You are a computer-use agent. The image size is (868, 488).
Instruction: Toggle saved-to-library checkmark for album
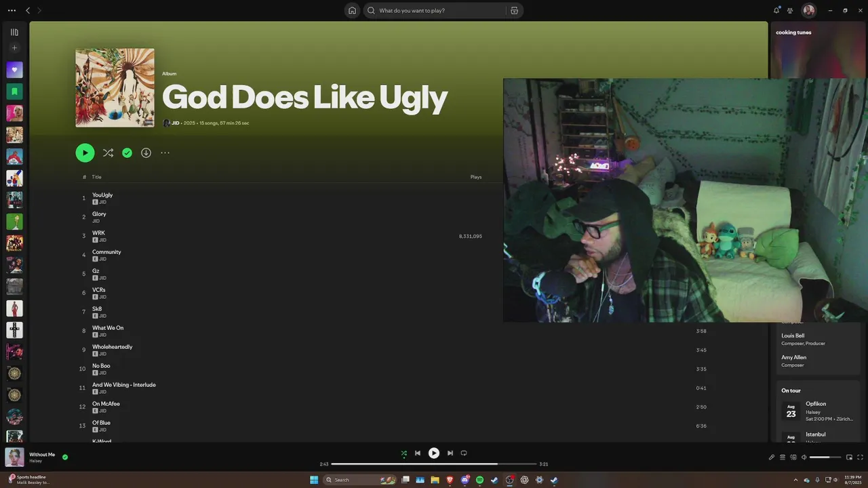(127, 152)
